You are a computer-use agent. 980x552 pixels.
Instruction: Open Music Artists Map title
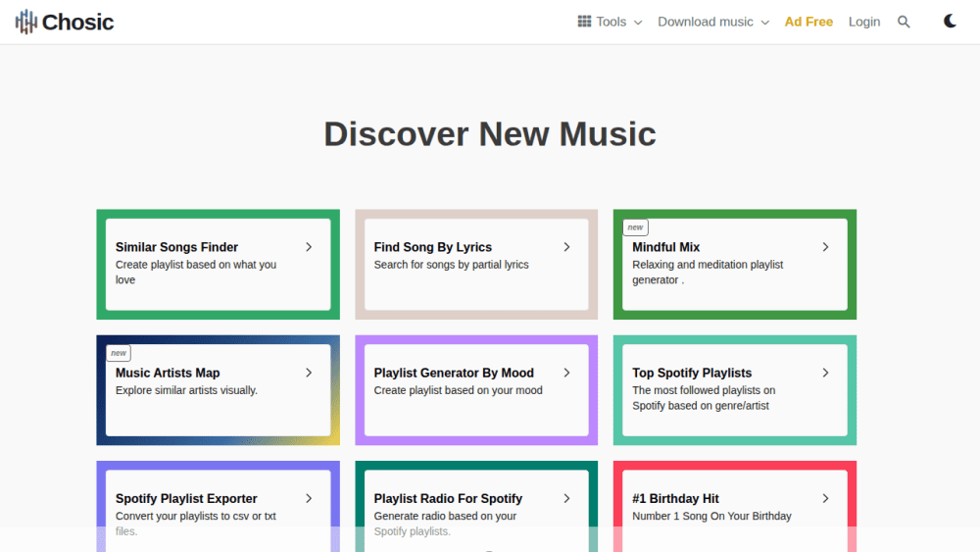[x=168, y=373]
